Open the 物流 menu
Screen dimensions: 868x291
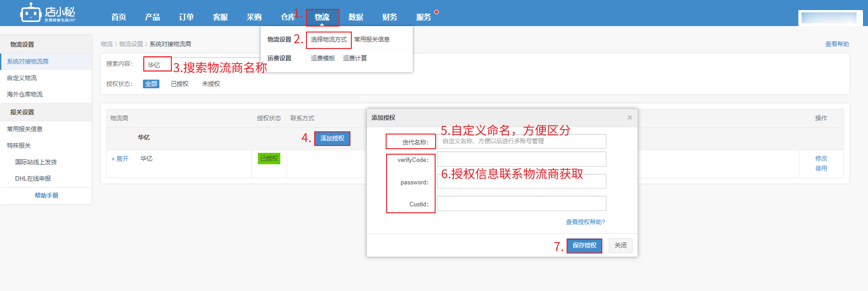(x=322, y=17)
